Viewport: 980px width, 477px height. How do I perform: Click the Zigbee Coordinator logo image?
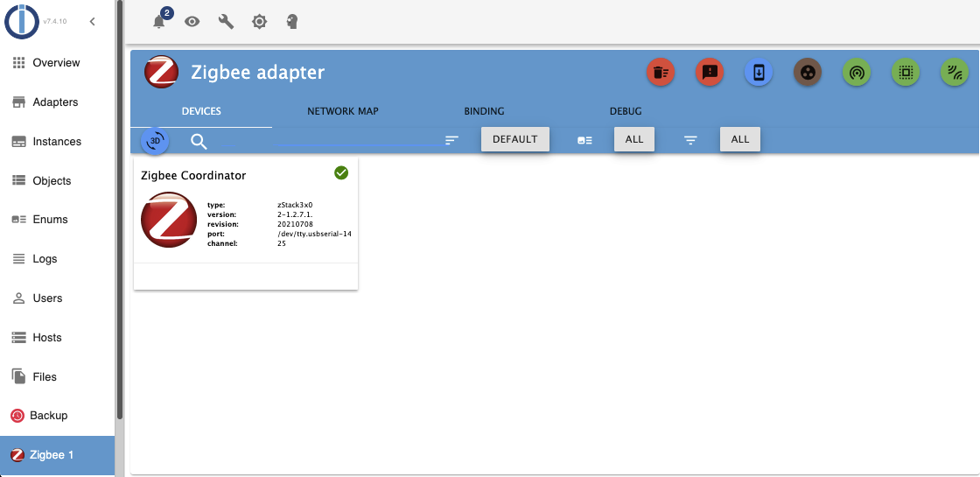click(169, 220)
